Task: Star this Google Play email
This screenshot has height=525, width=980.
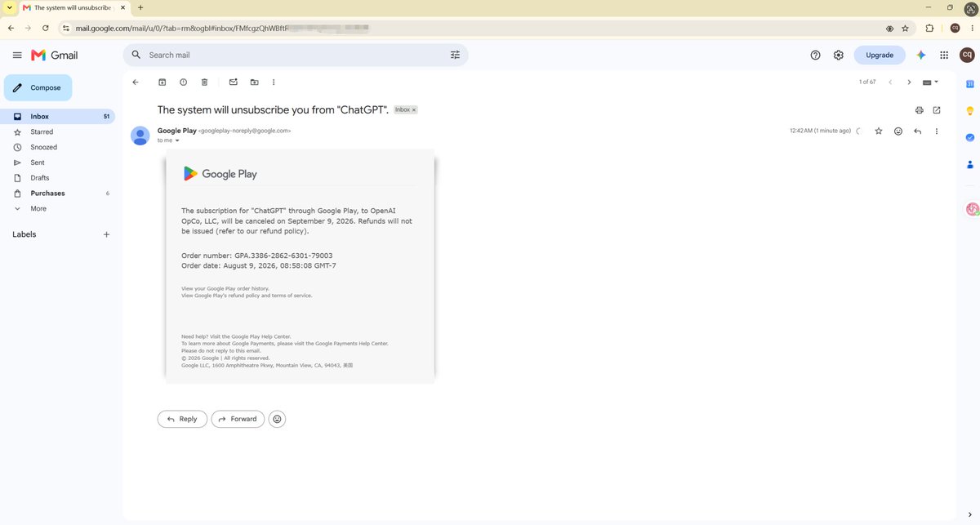Action: click(x=879, y=131)
